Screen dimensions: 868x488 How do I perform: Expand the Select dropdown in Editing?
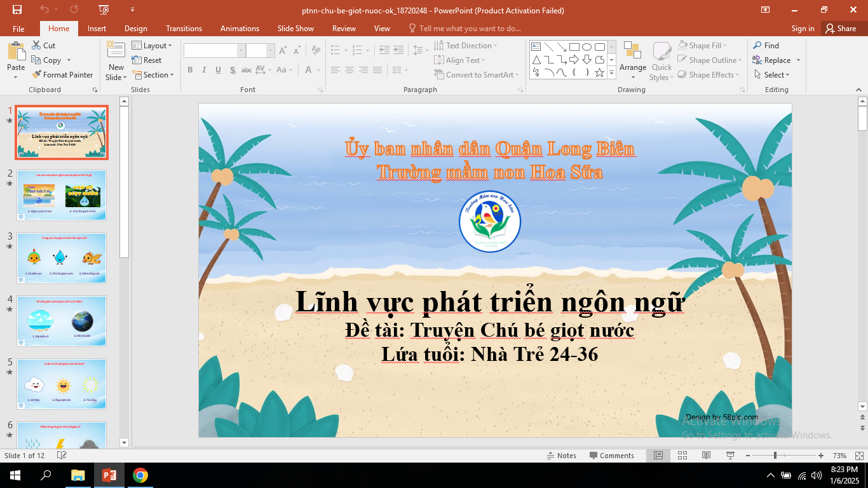(x=771, y=75)
